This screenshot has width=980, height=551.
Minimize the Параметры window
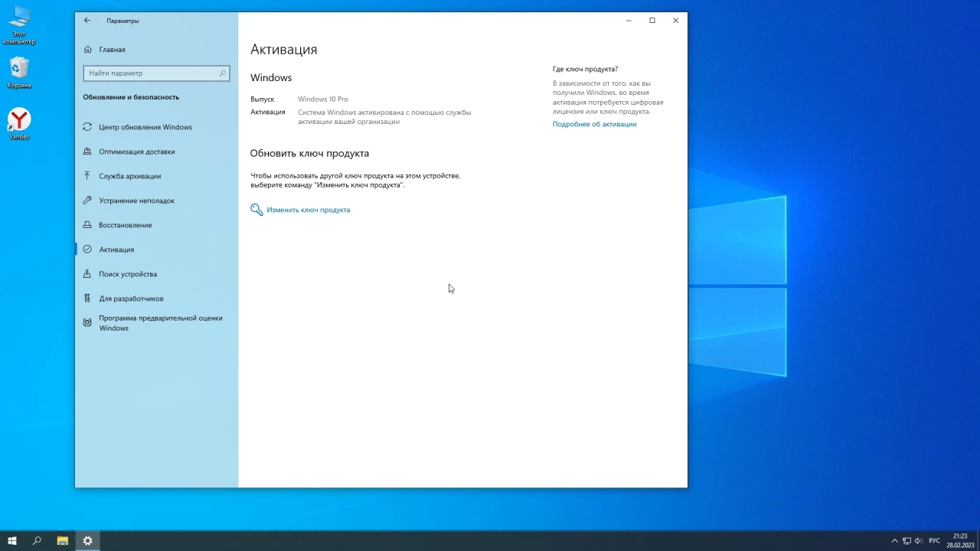pyautogui.click(x=629, y=21)
